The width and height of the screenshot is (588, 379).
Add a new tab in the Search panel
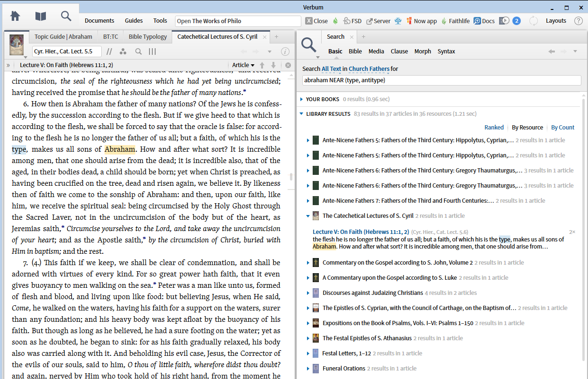click(364, 37)
